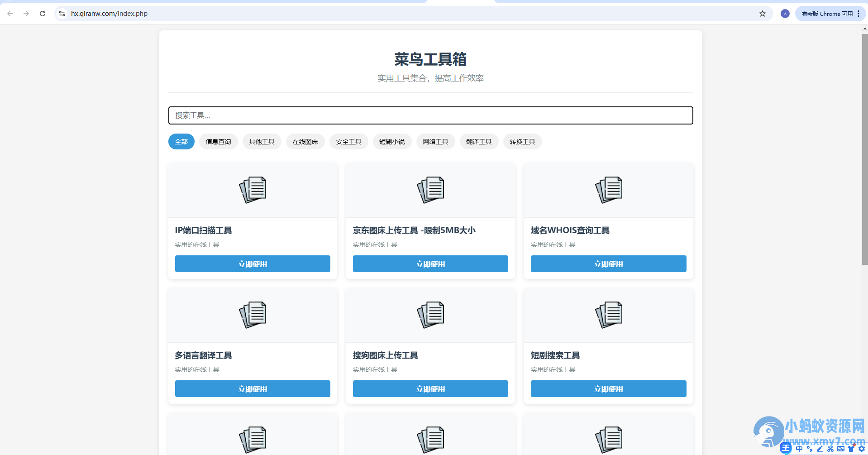Screen dimensions: 868x455
Task: Click the IME settings gear icon
Action: 862,449
